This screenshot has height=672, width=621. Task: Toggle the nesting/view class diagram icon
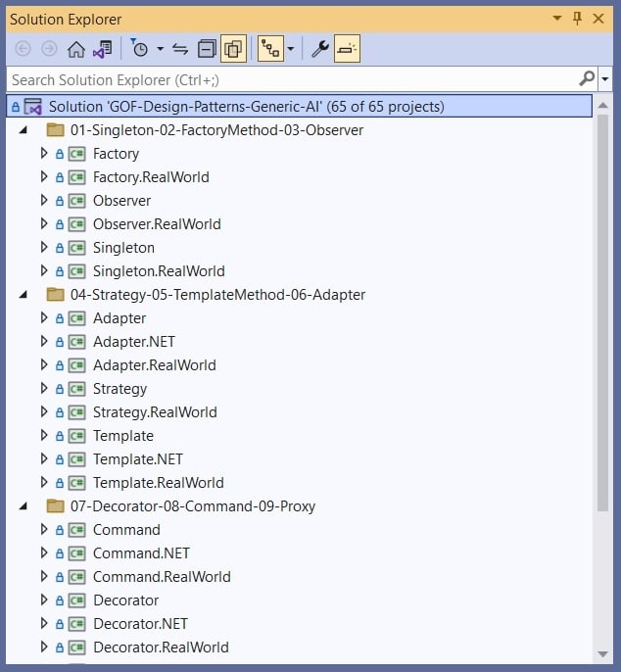(271, 48)
